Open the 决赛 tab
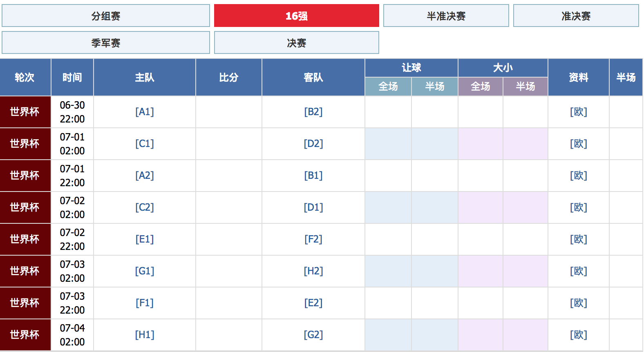Viewport: 644px width, 352px height. pyautogui.click(x=296, y=42)
